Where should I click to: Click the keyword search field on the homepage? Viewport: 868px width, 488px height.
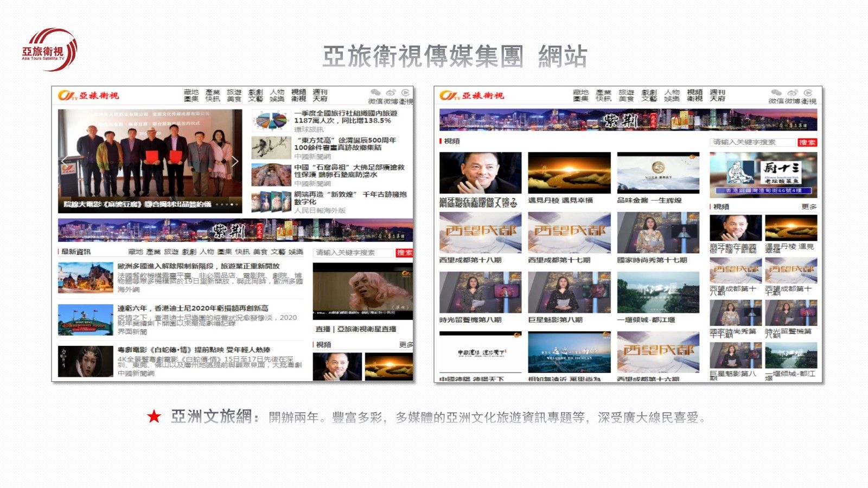[353, 253]
